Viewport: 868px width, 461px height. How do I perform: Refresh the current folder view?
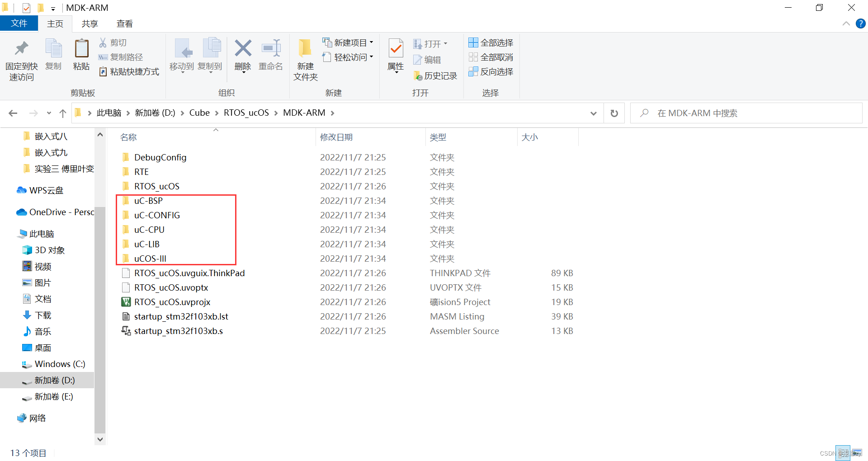pyautogui.click(x=614, y=113)
